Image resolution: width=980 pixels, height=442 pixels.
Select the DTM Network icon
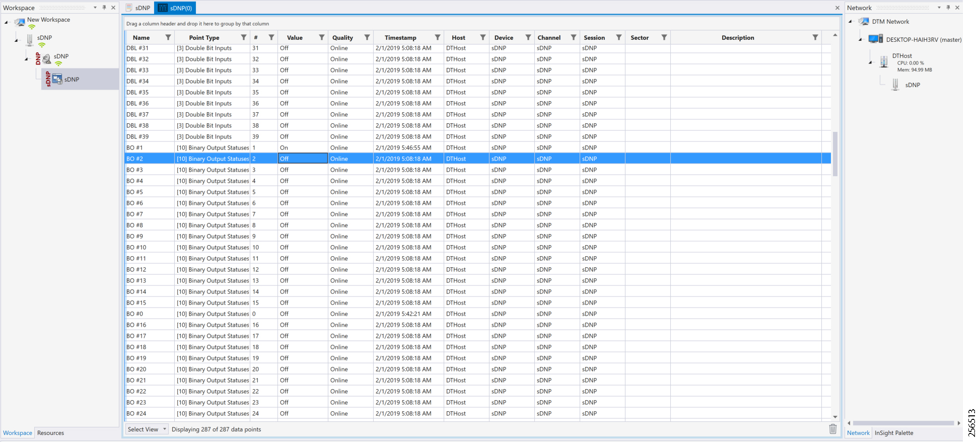864,22
